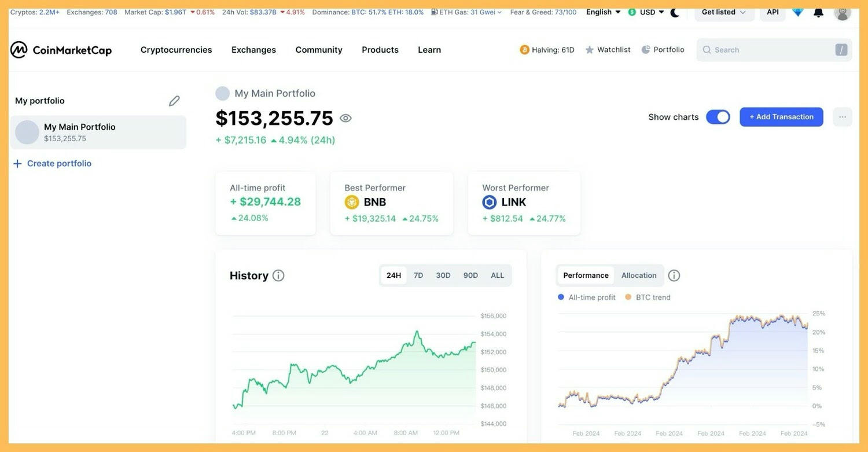Viewport: 868px width, 452px height.
Task: Click the Search input field
Action: [774, 50]
